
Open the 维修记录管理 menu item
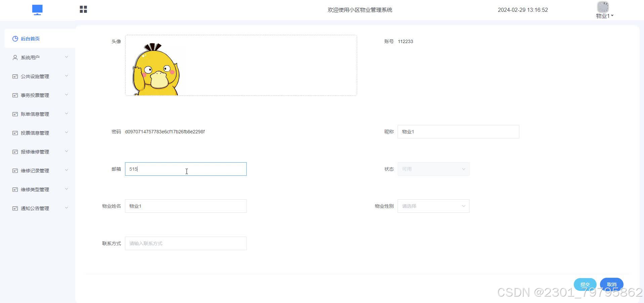(40, 171)
